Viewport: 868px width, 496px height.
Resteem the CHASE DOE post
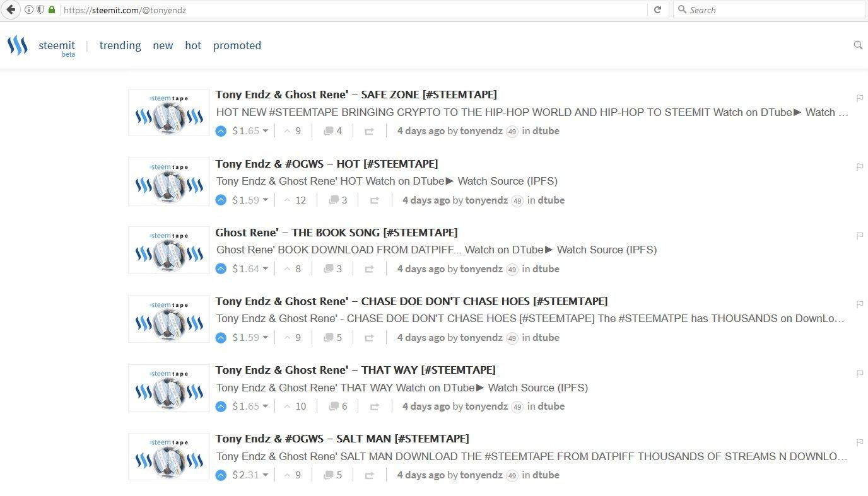tap(369, 338)
